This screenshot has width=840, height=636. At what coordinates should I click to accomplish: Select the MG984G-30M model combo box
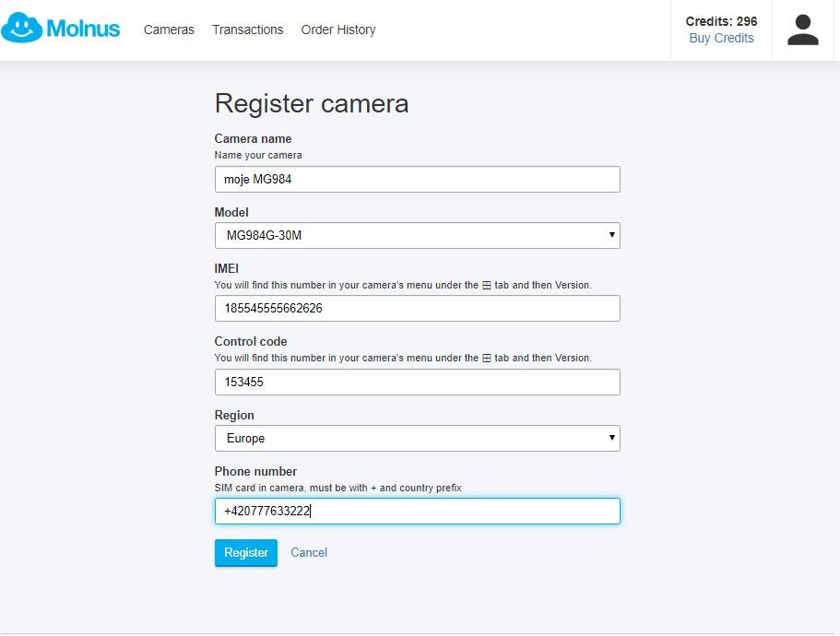pos(418,236)
